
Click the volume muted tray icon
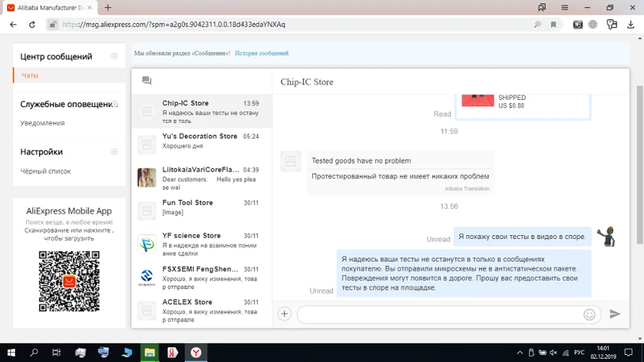pos(554,352)
